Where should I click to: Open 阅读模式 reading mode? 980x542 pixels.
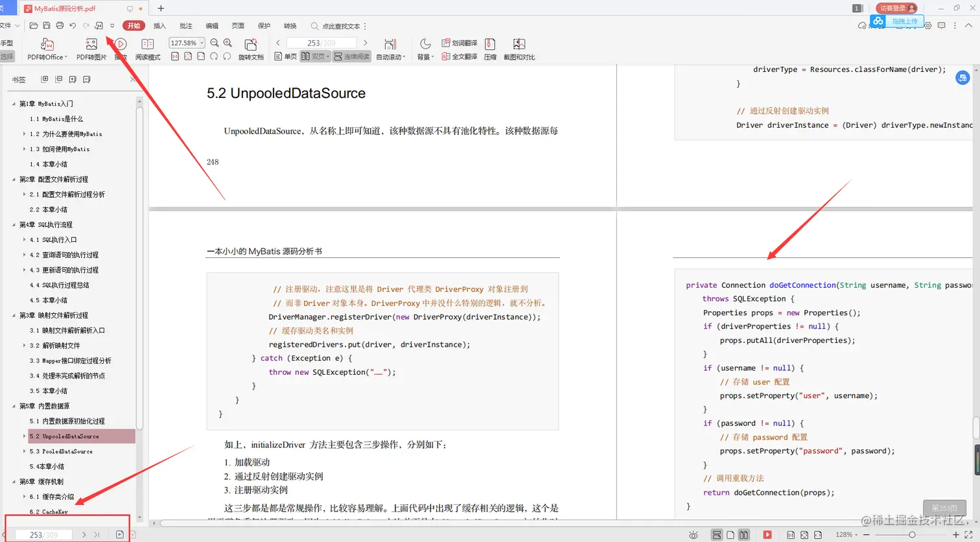click(x=148, y=49)
